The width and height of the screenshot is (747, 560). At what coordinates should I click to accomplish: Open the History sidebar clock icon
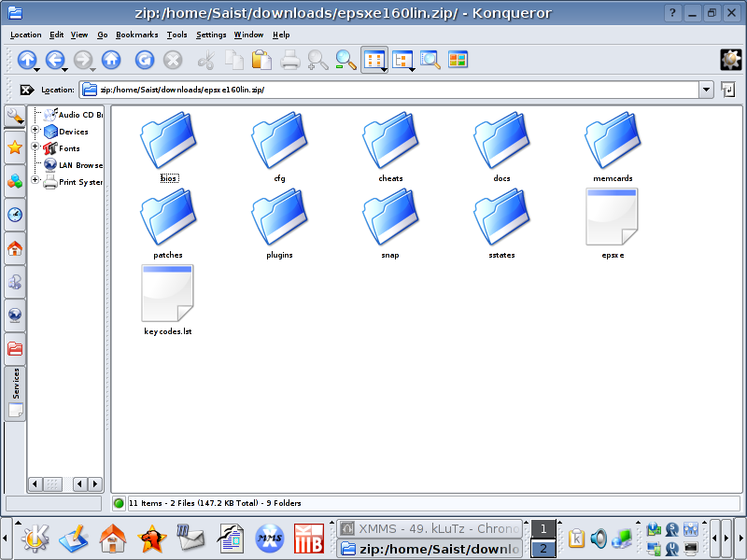pyautogui.click(x=15, y=215)
